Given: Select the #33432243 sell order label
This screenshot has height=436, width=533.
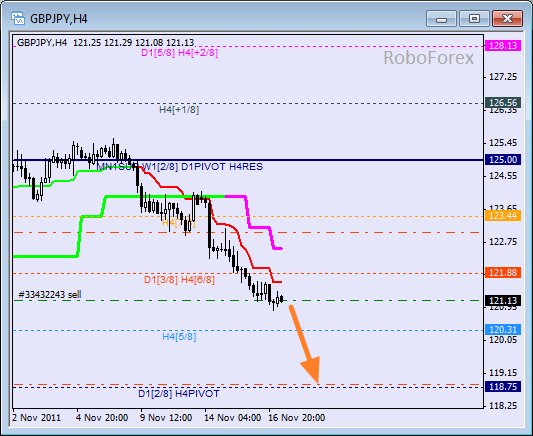Looking at the screenshot, I should (50, 294).
